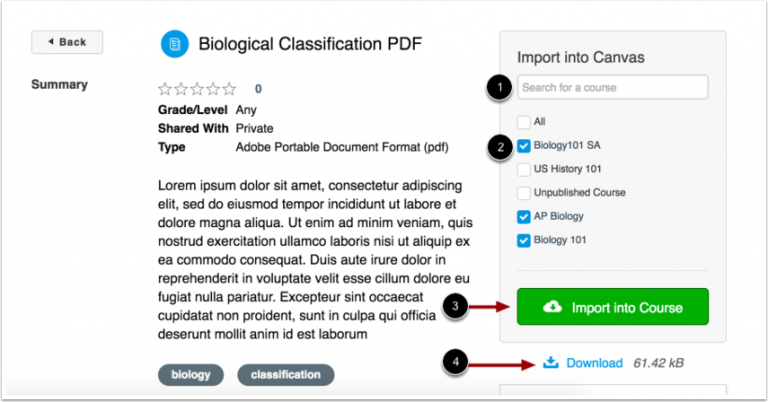Select the Unpublished Course checkbox
The height and width of the screenshot is (402, 768).
point(524,192)
